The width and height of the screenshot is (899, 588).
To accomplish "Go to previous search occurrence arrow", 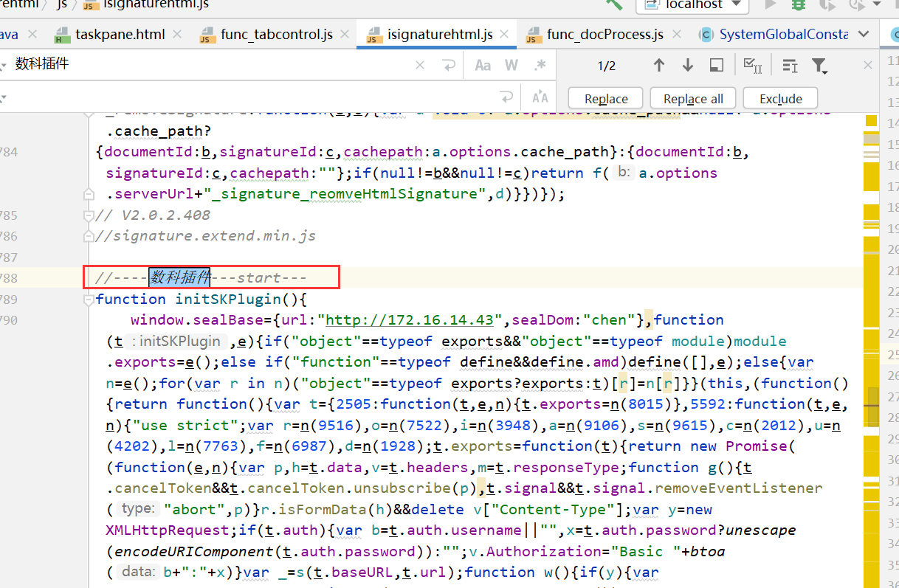I will [659, 66].
